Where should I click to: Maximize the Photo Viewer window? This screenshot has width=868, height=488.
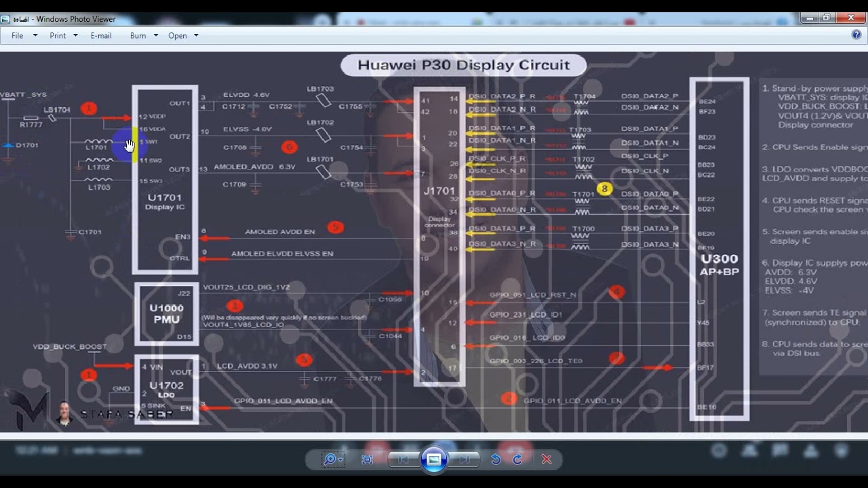click(827, 18)
